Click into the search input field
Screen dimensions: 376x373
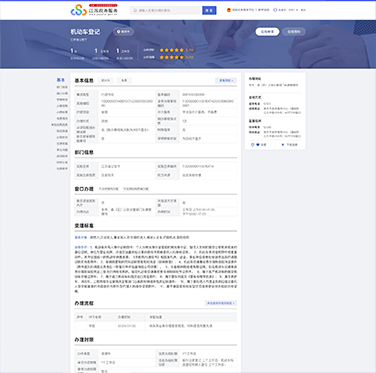[166, 10]
